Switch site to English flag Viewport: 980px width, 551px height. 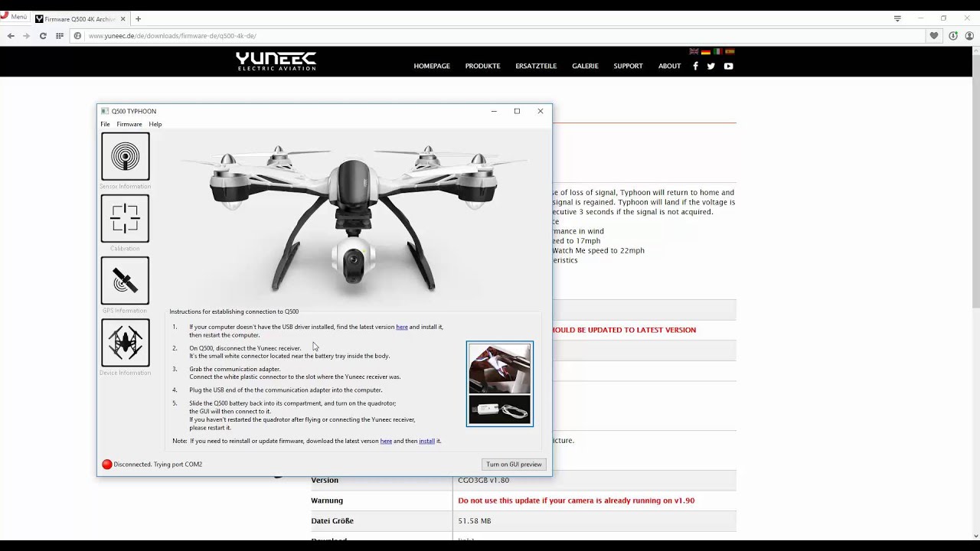pyautogui.click(x=694, y=51)
